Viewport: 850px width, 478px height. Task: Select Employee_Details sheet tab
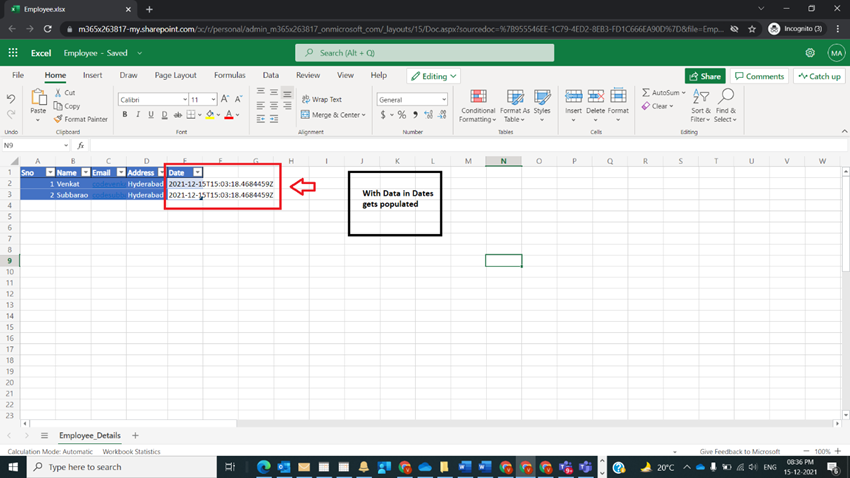pyautogui.click(x=89, y=435)
